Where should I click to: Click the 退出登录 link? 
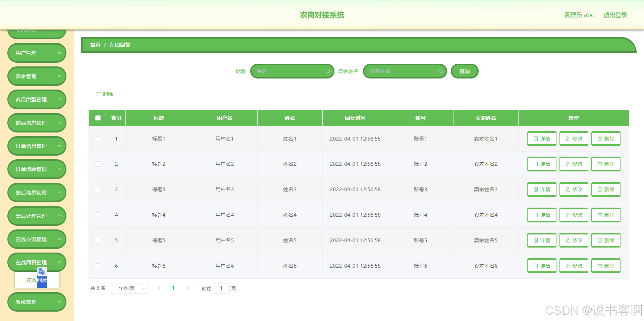click(615, 15)
